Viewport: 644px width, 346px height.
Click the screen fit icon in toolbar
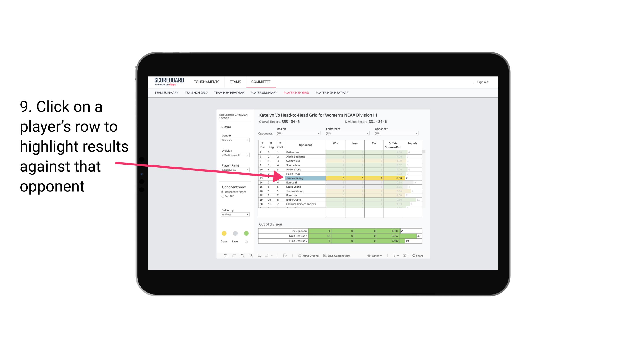click(x=406, y=256)
